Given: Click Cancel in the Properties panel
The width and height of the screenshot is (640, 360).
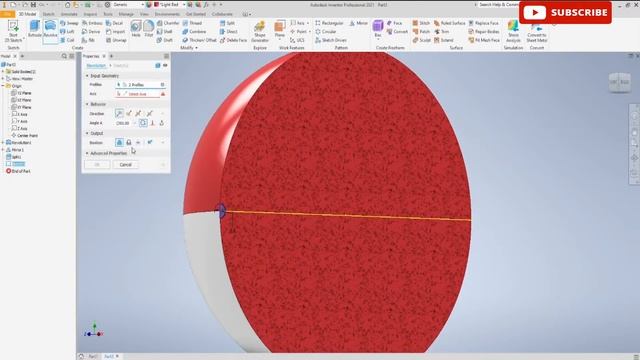Looking at the screenshot, I should point(125,165).
